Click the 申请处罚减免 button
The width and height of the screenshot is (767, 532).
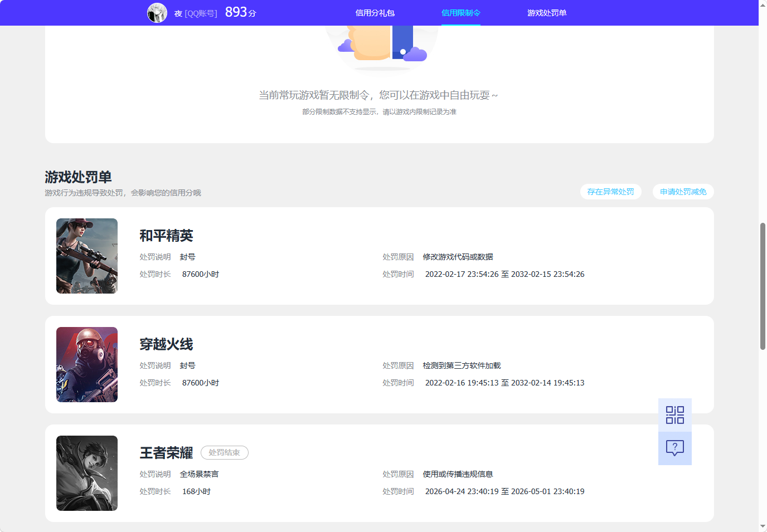(x=683, y=192)
